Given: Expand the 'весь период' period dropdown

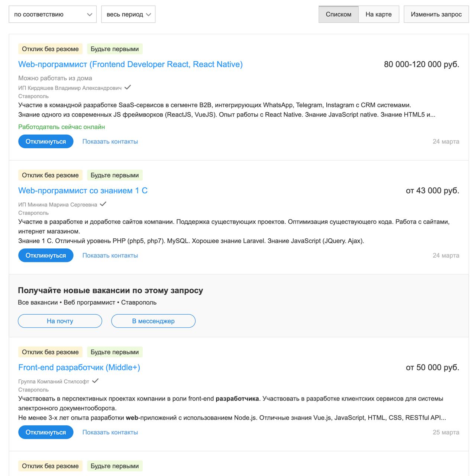Looking at the screenshot, I should coord(128,15).
